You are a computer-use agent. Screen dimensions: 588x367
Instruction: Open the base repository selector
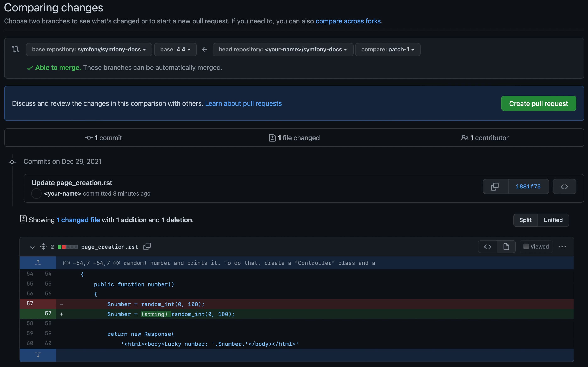[89, 49]
